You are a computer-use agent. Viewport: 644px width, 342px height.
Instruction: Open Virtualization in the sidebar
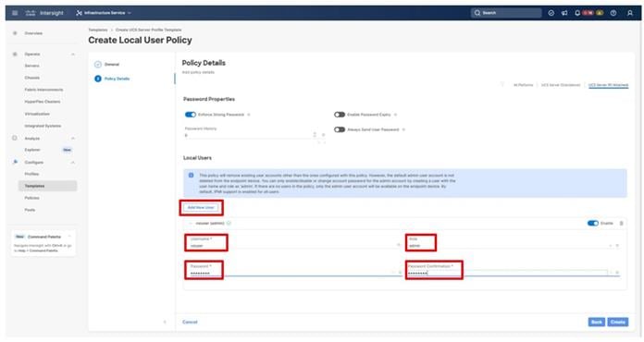pyautogui.click(x=37, y=114)
